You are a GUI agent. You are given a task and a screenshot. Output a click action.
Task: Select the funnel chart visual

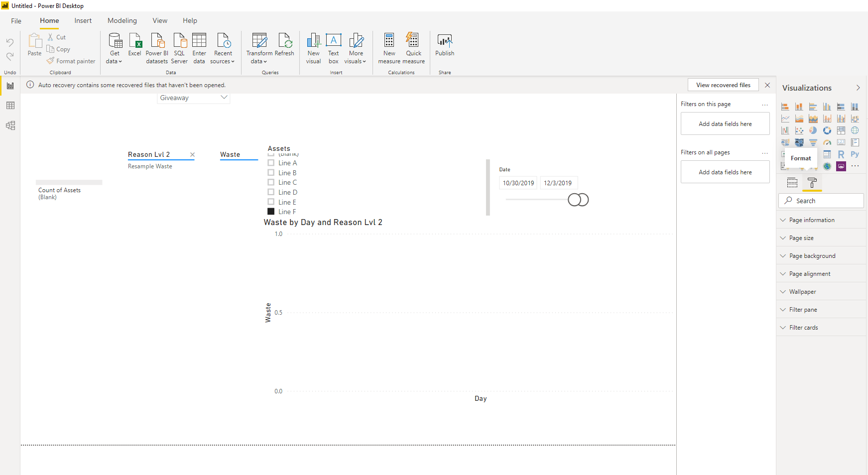tap(813, 142)
